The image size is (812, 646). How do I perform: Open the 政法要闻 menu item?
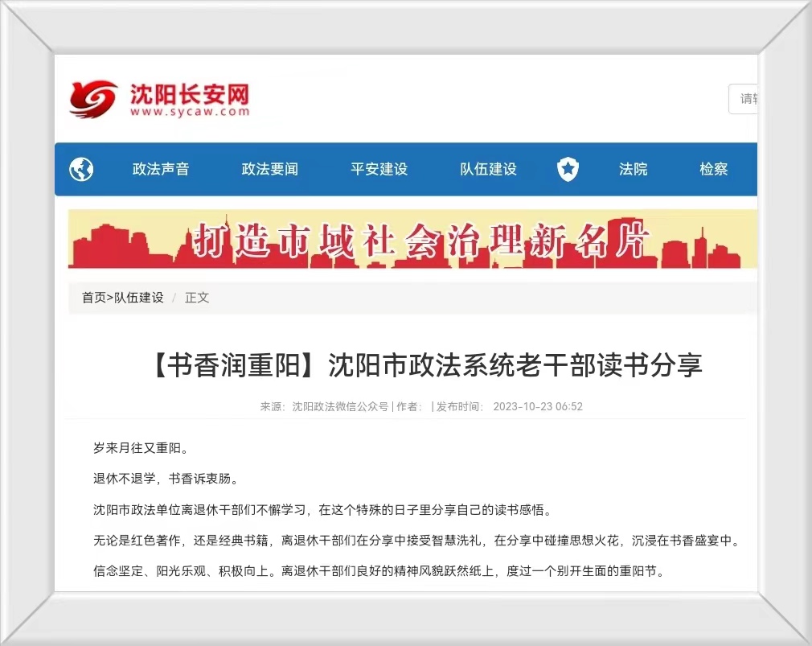tap(270, 169)
